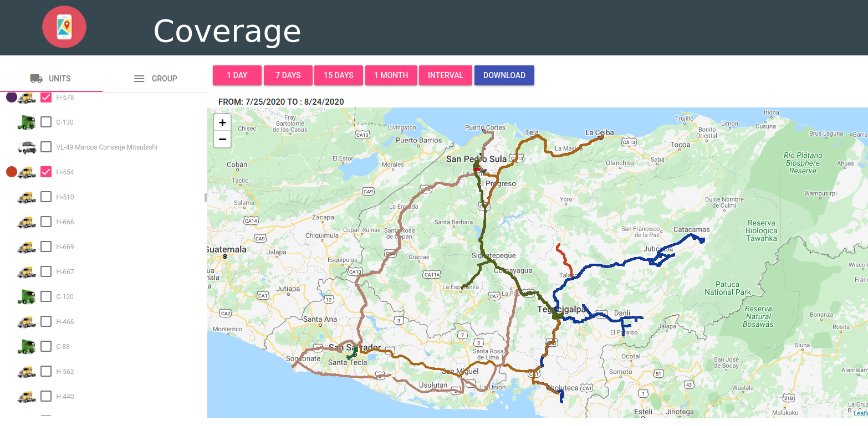Uncheck the H-554 unit checkbox

(x=47, y=172)
